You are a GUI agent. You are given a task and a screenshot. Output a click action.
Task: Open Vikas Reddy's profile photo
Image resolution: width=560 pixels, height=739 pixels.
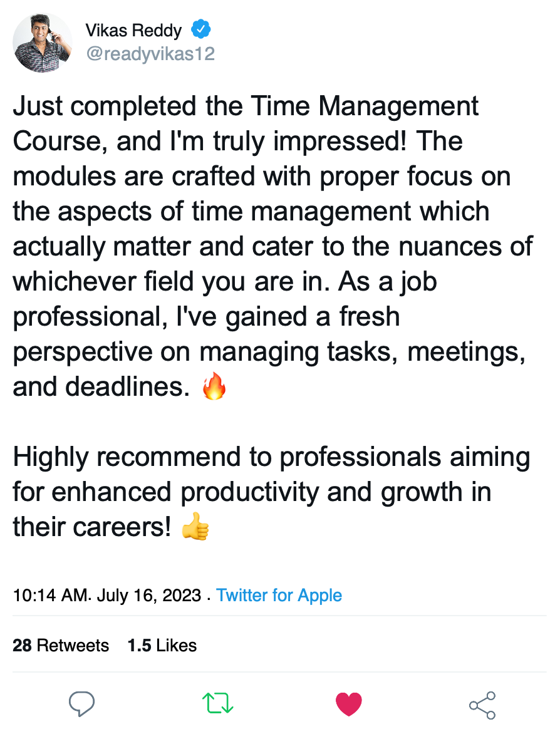(43, 42)
